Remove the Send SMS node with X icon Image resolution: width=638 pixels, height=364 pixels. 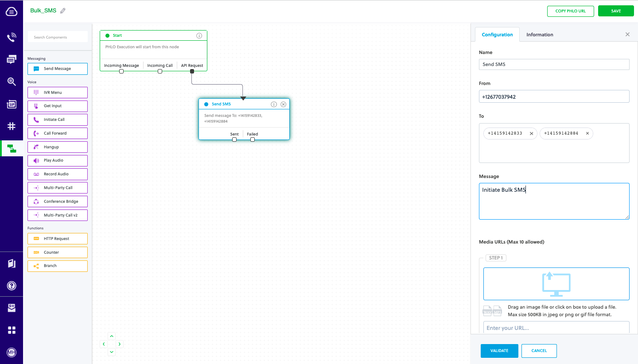pos(284,105)
